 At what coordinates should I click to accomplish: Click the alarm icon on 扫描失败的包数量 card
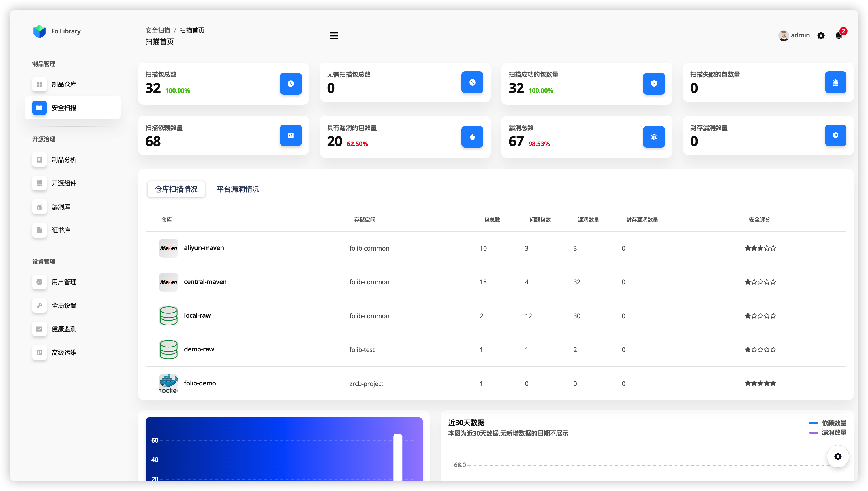[835, 82]
